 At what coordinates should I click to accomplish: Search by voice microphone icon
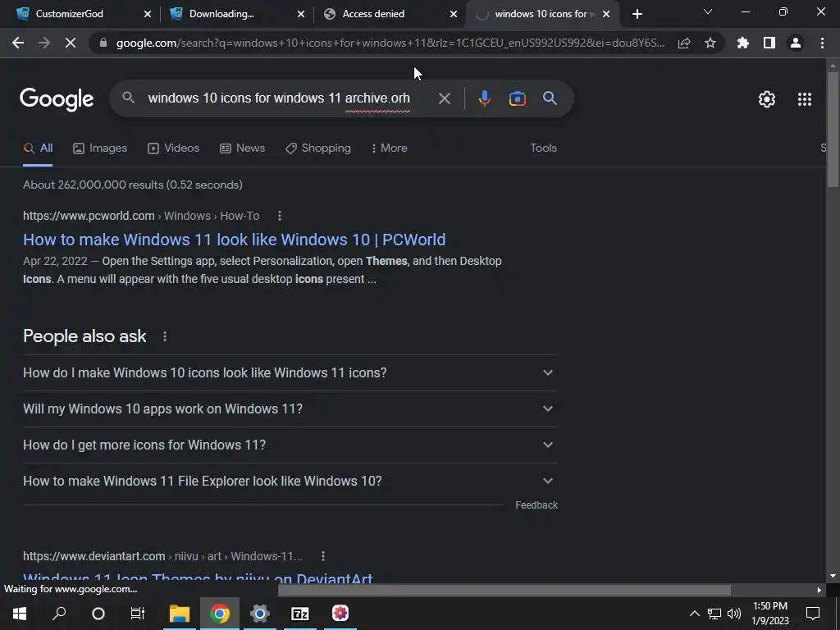pyautogui.click(x=484, y=98)
